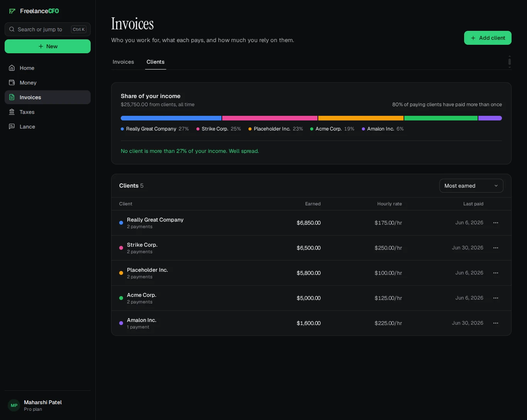This screenshot has height=420, width=527.
Task: Click the $250.00/hr hourly rate cell
Action: [x=388, y=248]
